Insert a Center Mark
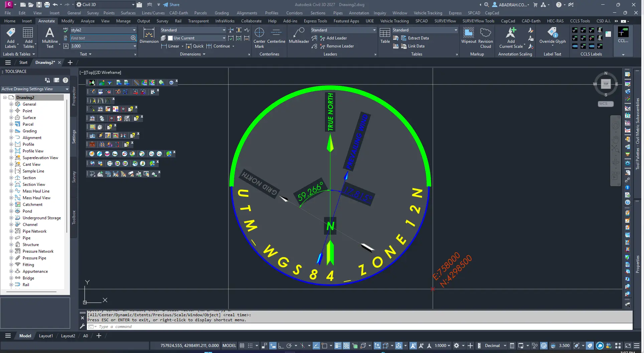 (259, 38)
